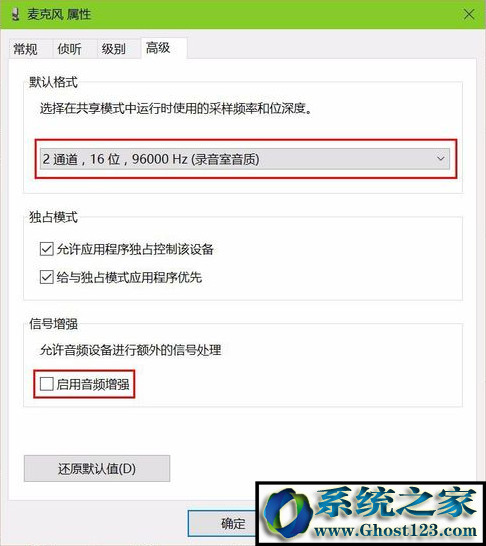Click the 默认格式 group label
This screenshot has width=486, height=546.
[53, 82]
